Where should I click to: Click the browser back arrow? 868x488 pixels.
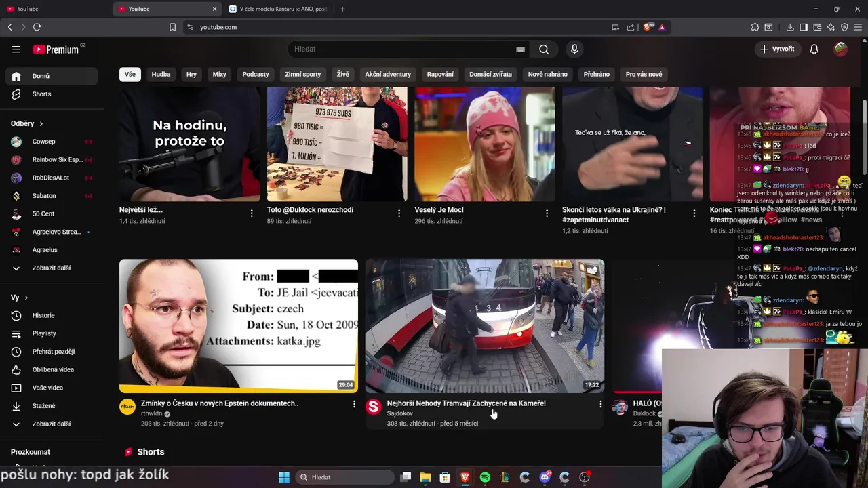click(10, 27)
